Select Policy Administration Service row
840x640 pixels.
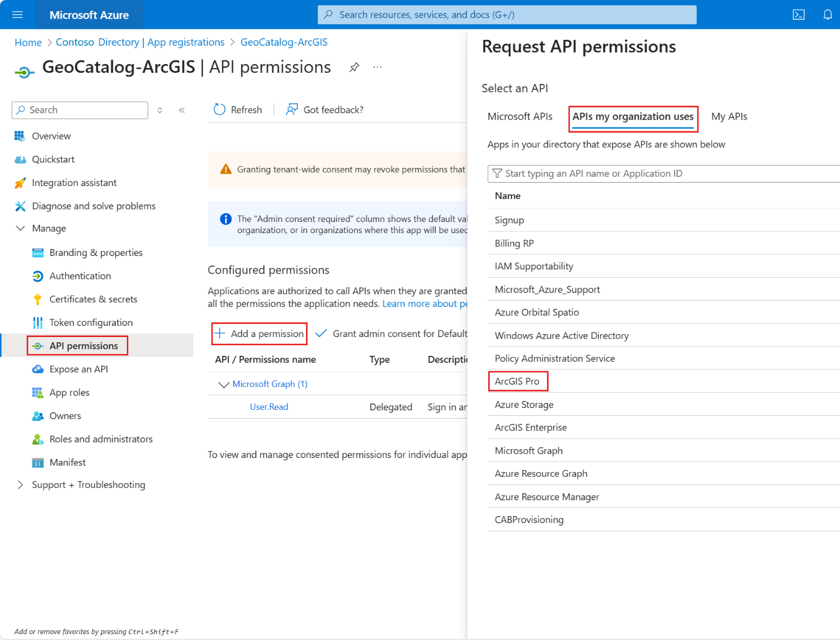(x=664, y=358)
